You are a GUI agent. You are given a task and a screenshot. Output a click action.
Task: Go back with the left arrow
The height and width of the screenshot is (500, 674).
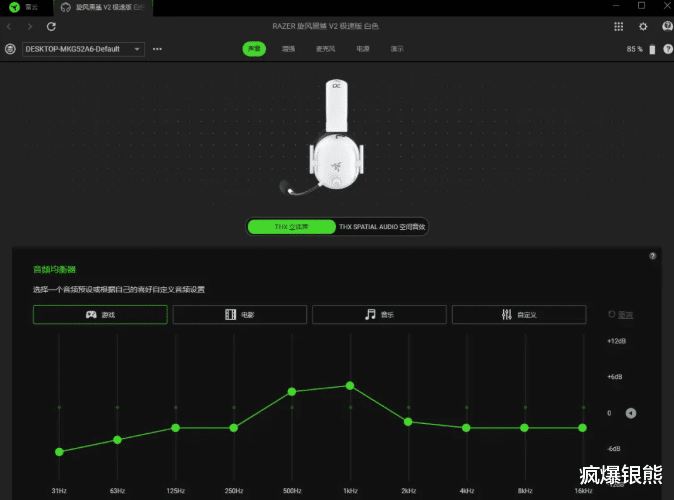click(x=9, y=27)
